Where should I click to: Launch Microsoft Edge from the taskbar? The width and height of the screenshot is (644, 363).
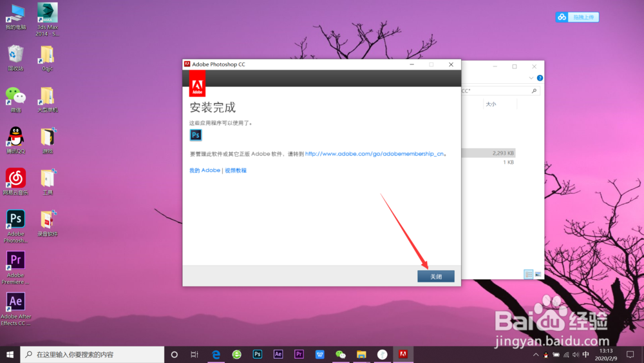click(216, 355)
